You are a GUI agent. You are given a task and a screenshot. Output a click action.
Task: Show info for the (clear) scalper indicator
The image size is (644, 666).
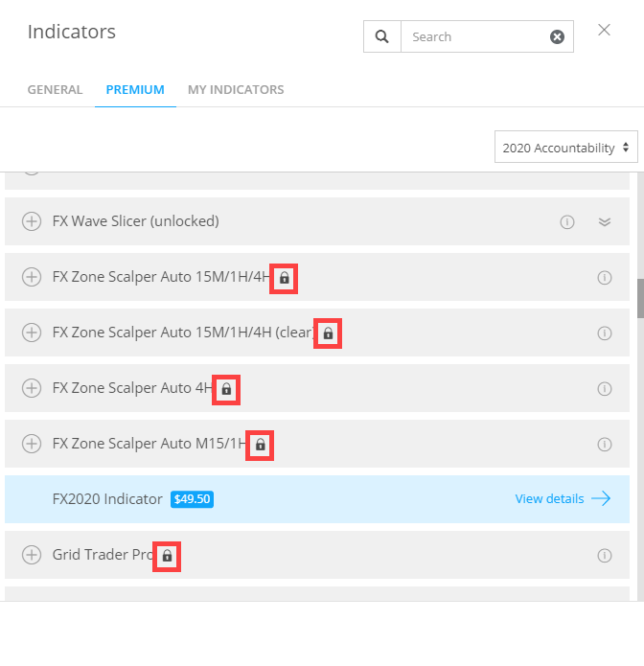point(604,333)
